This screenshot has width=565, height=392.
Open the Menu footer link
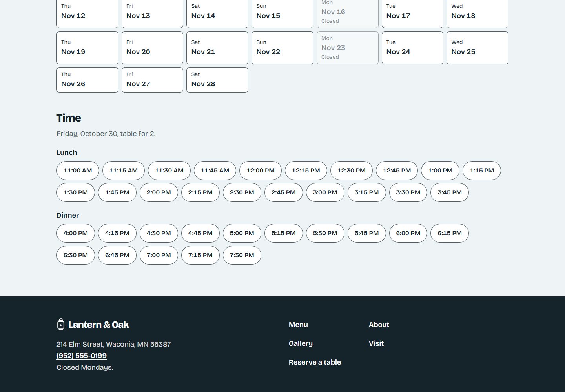(x=298, y=325)
